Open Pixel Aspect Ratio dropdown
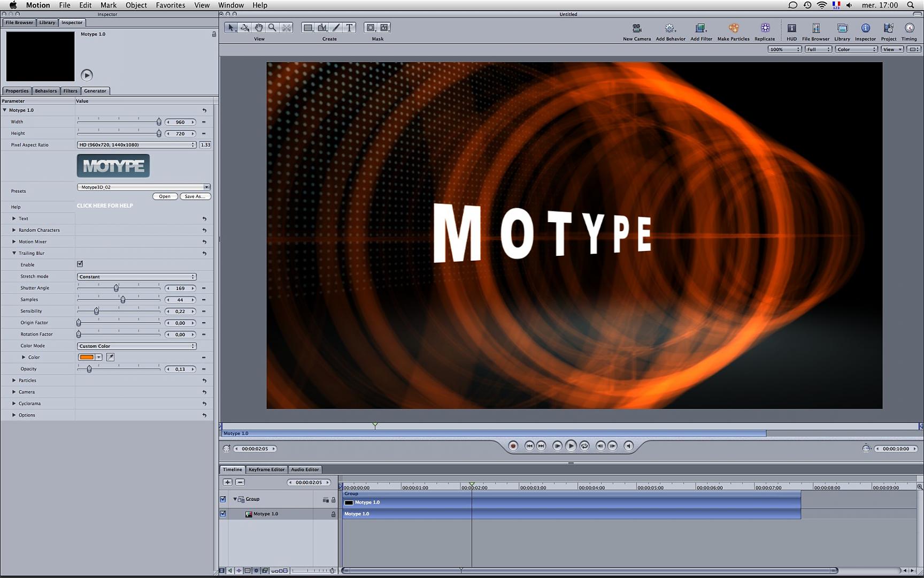 tap(136, 145)
